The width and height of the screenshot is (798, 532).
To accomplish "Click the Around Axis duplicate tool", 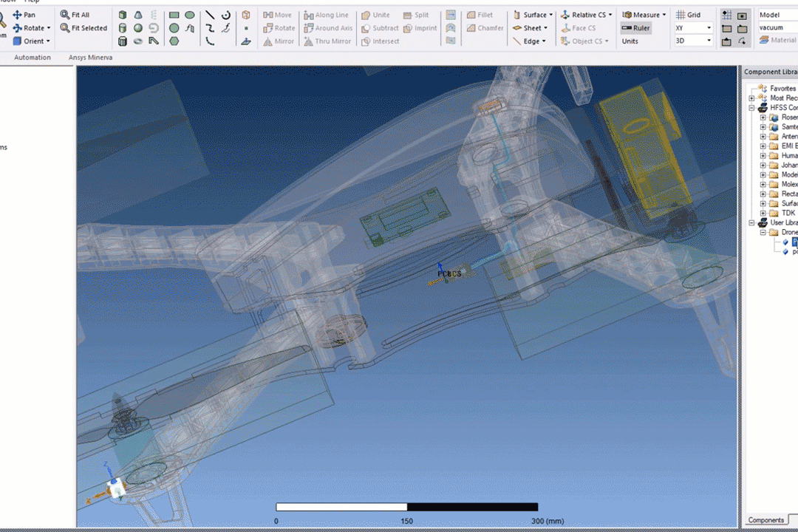I will click(x=328, y=28).
